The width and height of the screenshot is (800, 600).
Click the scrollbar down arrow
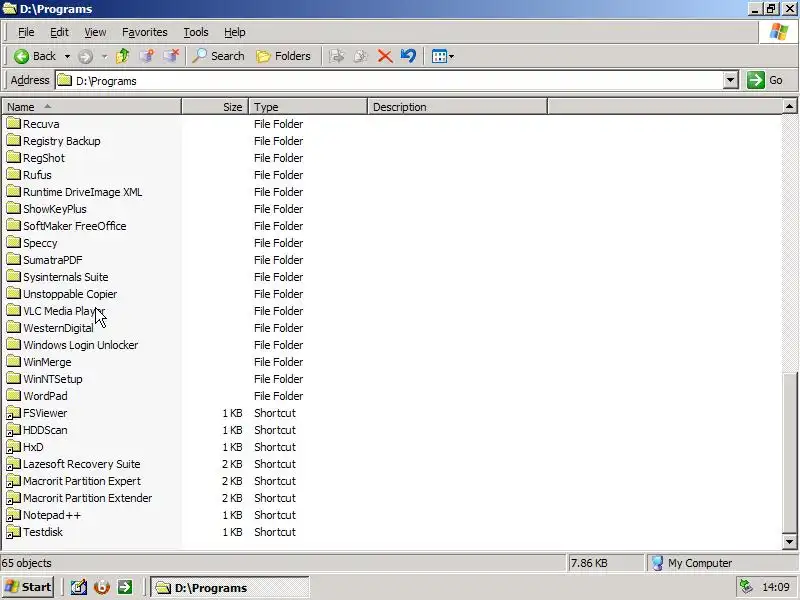tap(789, 542)
